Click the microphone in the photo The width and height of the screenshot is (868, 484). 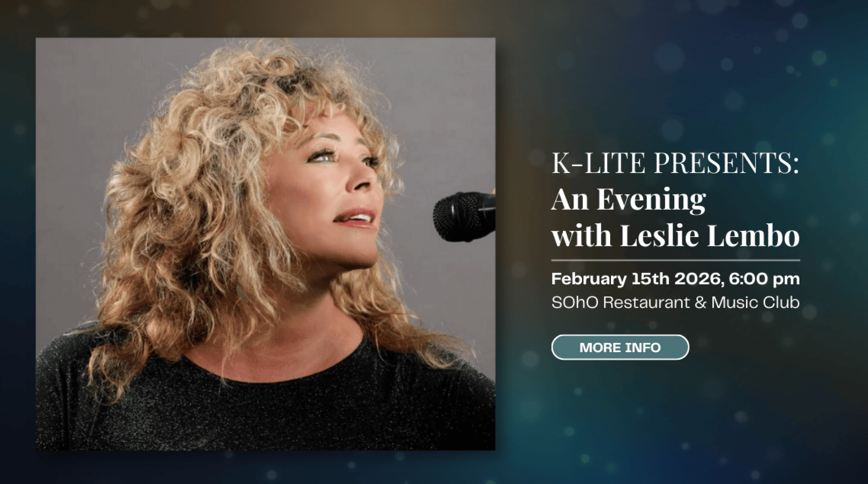click(464, 216)
